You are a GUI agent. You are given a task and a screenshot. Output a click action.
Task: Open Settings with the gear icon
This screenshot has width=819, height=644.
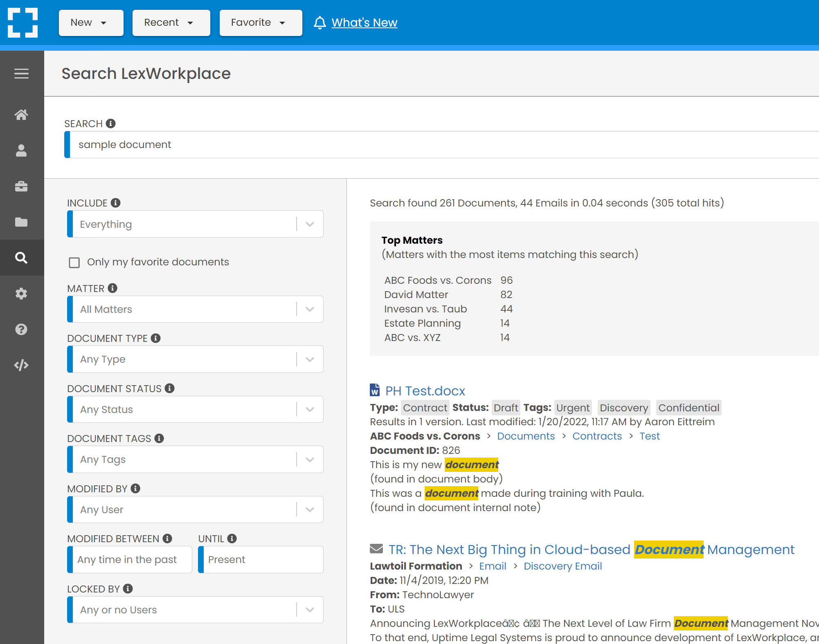21,294
